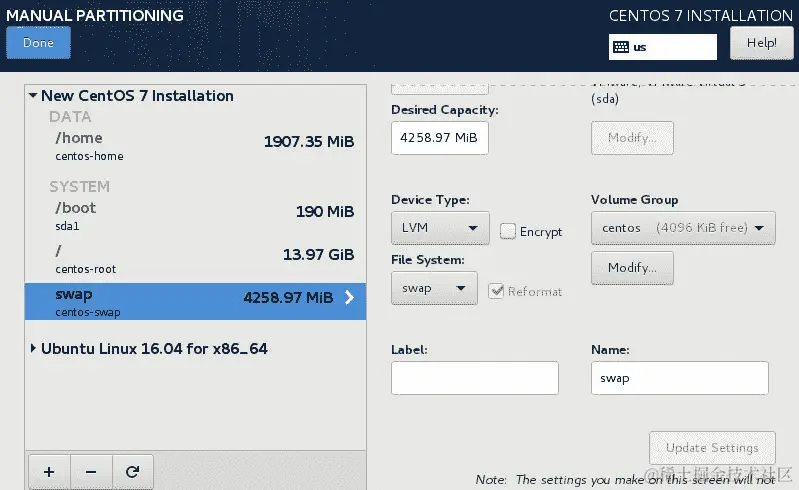Select the /boot sda1 partition

[195, 216]
